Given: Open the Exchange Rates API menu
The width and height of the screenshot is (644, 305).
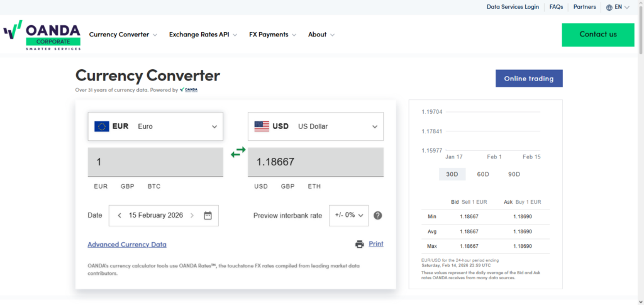Looking at the screenshot, I should (x=203, y=35).
